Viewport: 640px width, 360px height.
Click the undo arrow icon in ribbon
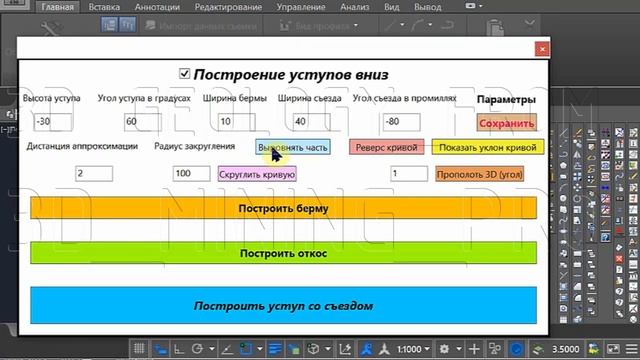coord(447,25)
